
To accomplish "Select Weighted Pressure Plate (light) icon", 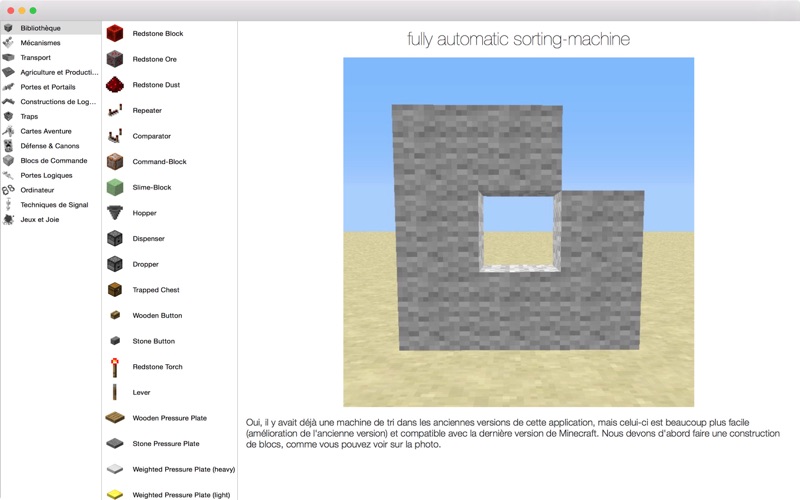I will click(115, 494).
